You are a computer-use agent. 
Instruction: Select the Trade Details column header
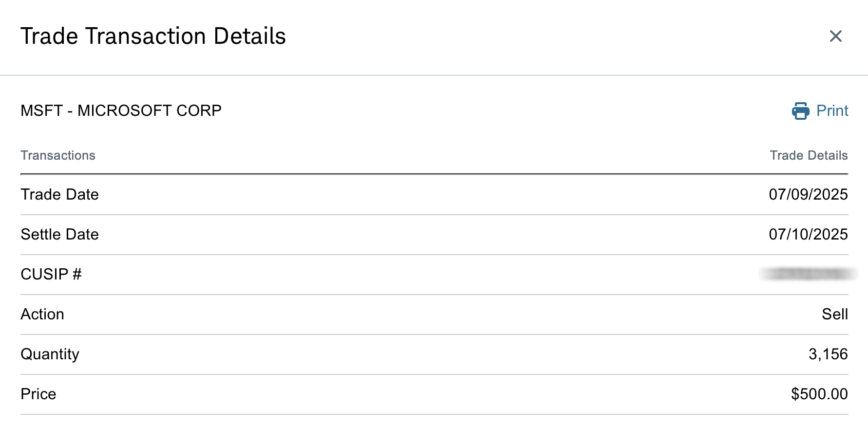click(809, 155)
